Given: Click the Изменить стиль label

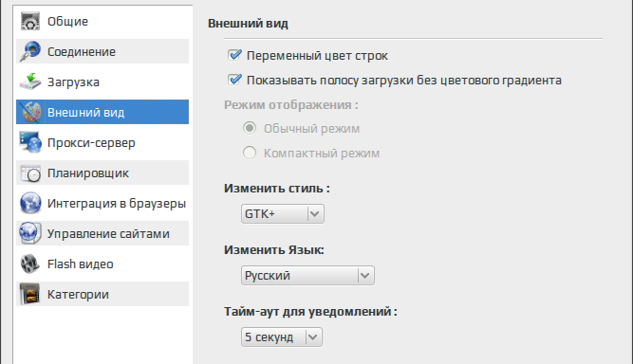Looking at the screenshot, I should click(277, 189).
